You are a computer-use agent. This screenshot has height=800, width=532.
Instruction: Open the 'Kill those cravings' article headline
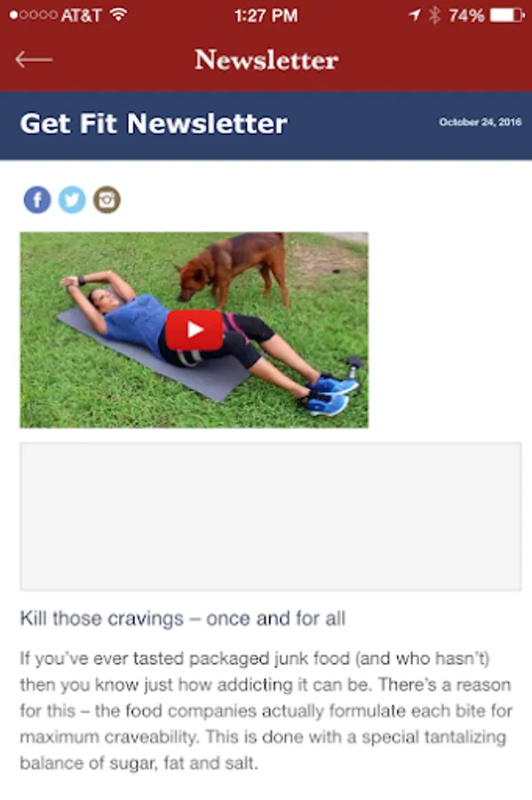coord(182,619)
